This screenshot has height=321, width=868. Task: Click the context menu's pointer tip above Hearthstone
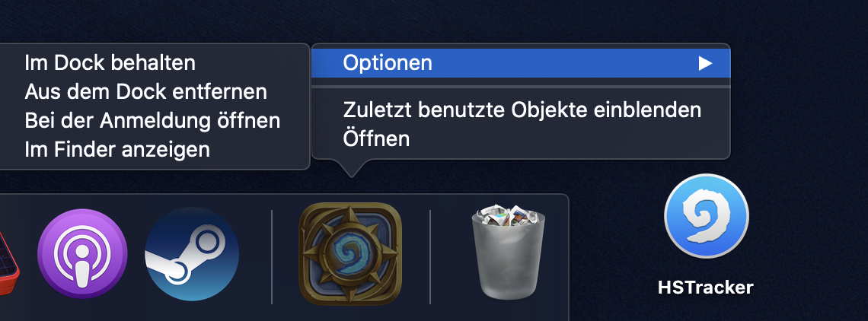pyautogui.click(x=350, y=171)
